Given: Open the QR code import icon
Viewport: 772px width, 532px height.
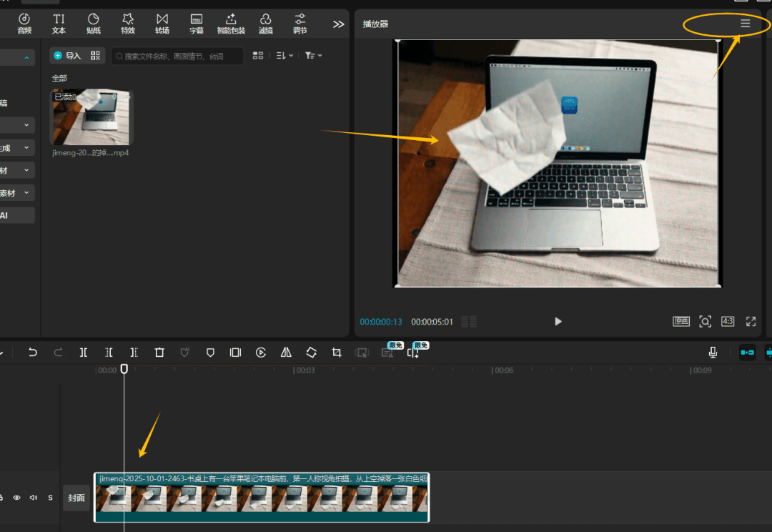Looking at the screenshot, I should coord(96,56).
